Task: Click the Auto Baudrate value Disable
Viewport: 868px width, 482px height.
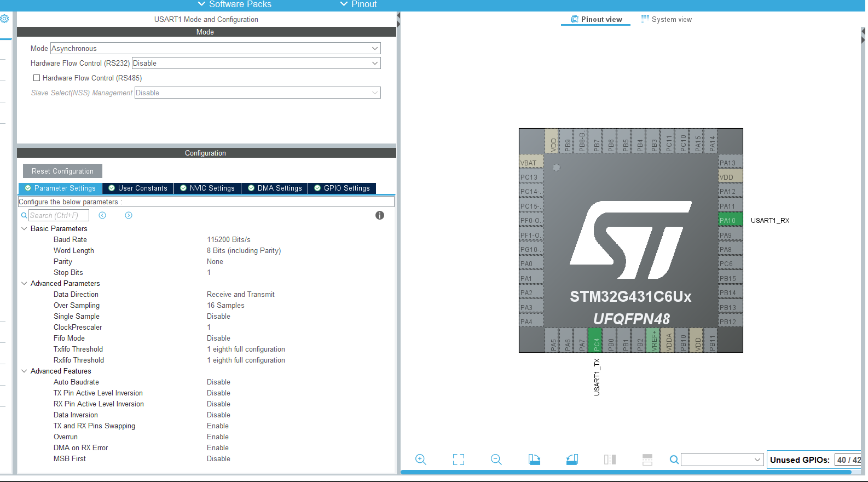Action: [x=218, y=382]
